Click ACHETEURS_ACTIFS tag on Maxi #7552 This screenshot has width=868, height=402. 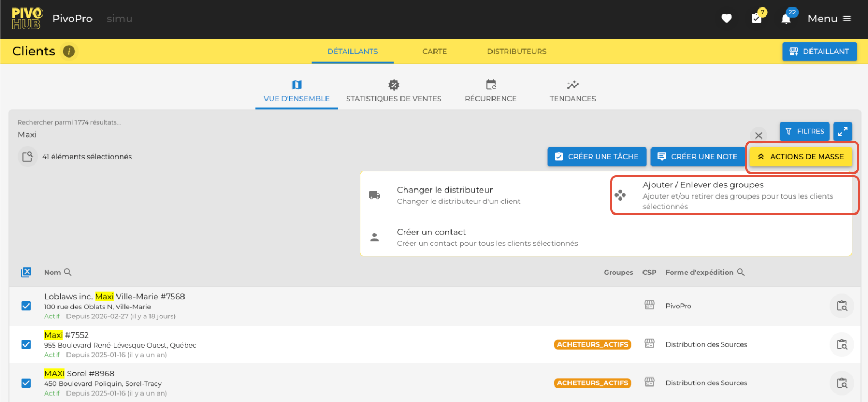coord(592,344)
